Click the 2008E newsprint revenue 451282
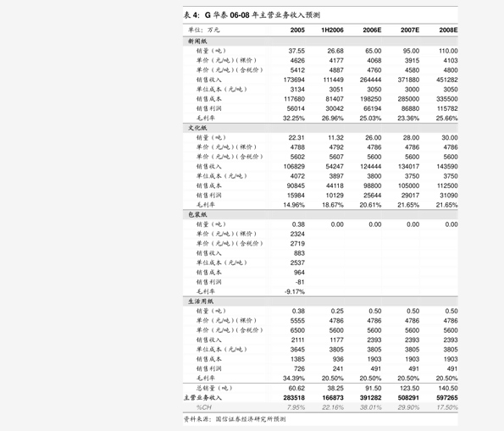The height and width of the screenshot is (431, 504). (447, 80)
